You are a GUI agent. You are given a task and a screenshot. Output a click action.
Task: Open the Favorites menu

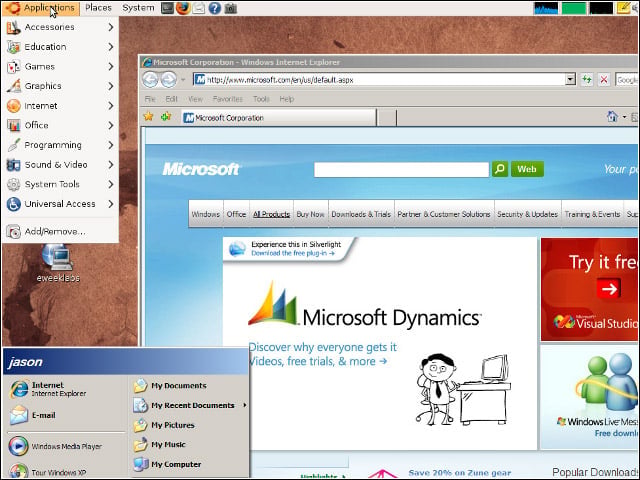pyautogui.click(x=228, y=99)
